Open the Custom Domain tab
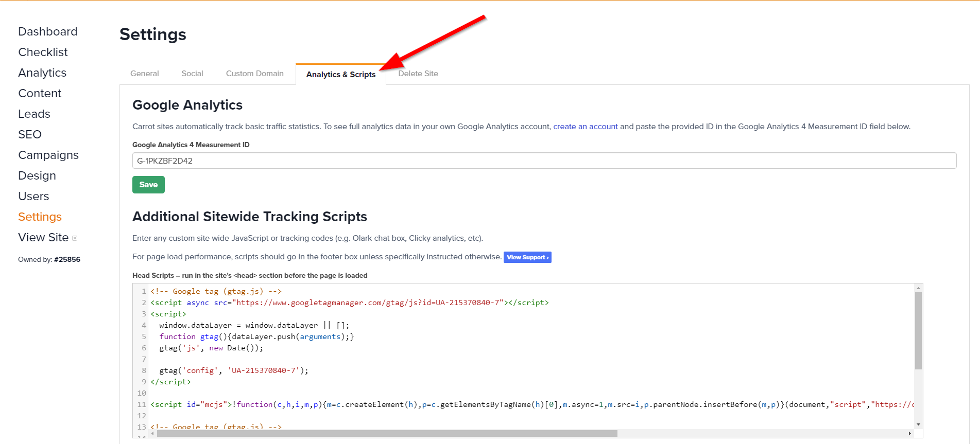The image size is (980, 444). [x=254, y=74]
